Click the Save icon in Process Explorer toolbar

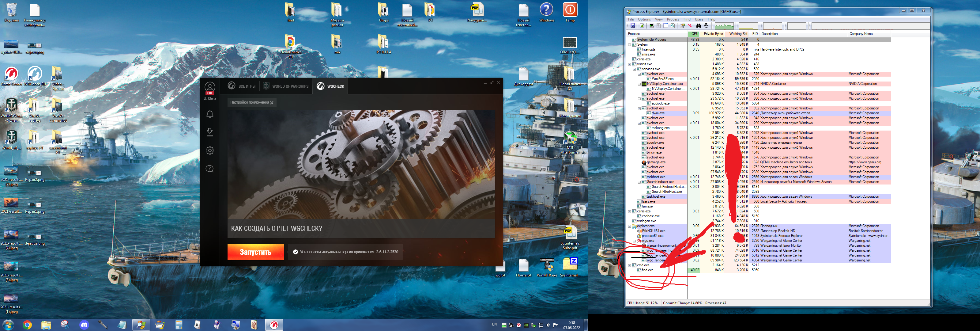633,26
